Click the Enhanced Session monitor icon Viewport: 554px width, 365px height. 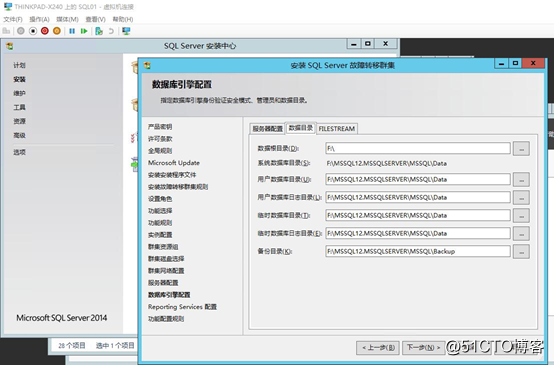coord(126,31)
